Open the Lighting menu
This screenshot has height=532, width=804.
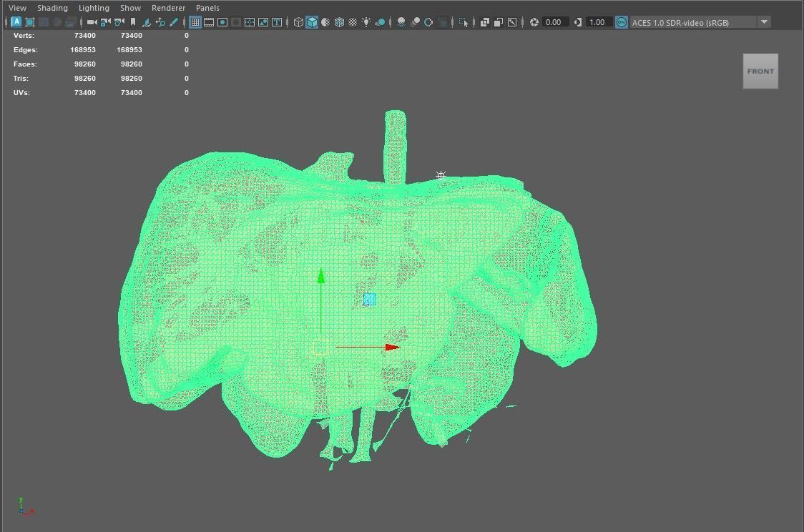pos(94,8)
